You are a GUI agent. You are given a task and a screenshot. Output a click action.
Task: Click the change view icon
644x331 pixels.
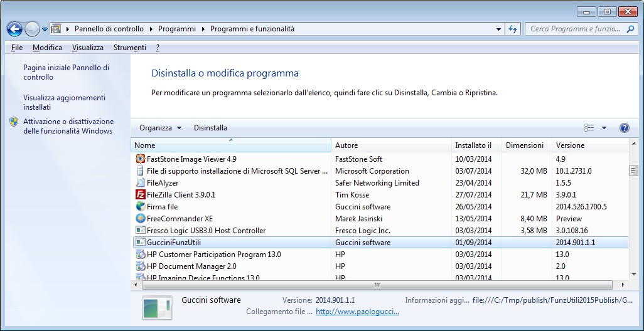[x=589, y=127]
